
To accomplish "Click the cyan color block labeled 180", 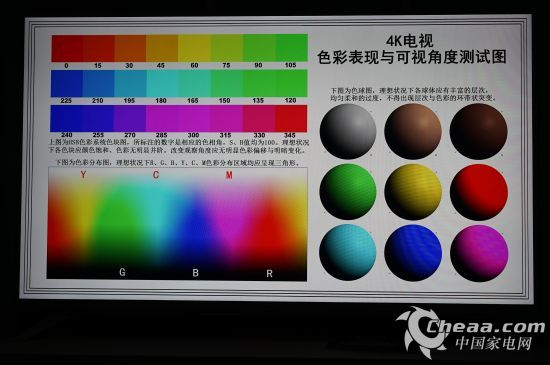I will (x=163, y=83).
